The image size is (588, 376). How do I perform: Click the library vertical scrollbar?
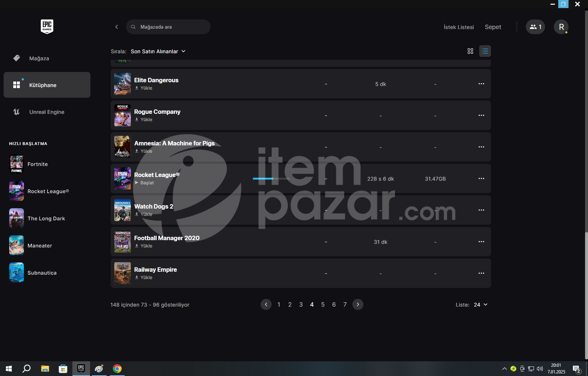click(587, 296)
